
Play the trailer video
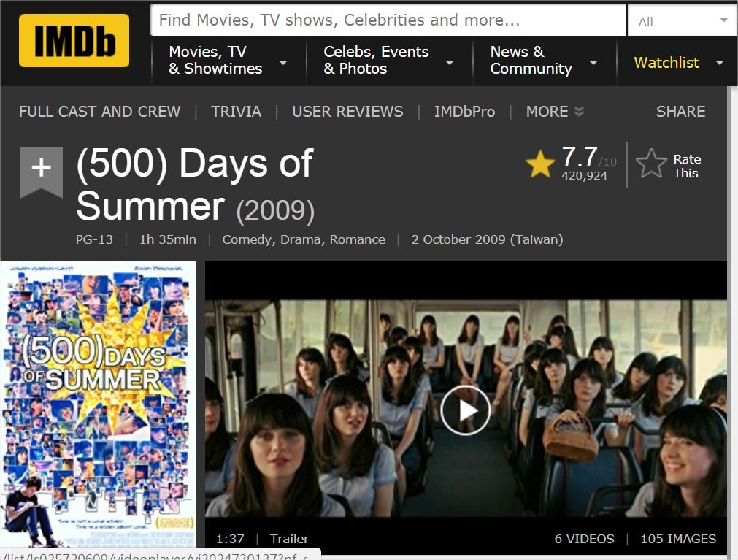pyautogui.click(x=466, y=410)
